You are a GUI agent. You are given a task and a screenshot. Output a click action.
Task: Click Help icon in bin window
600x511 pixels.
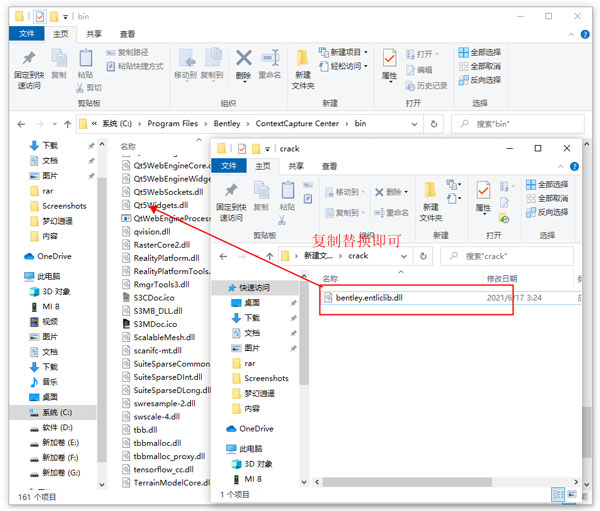click(x=585, y=34)
